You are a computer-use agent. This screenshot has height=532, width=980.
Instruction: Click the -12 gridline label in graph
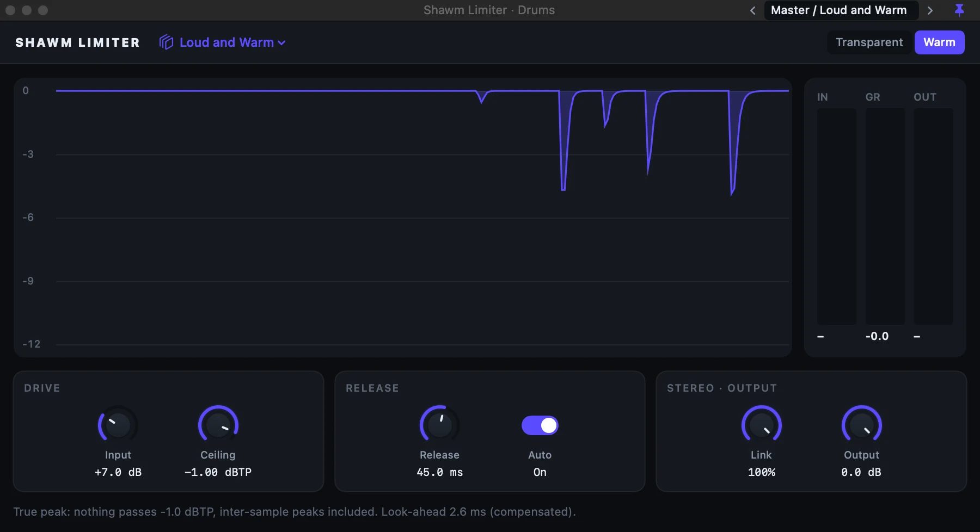click(x=31, y=344)
